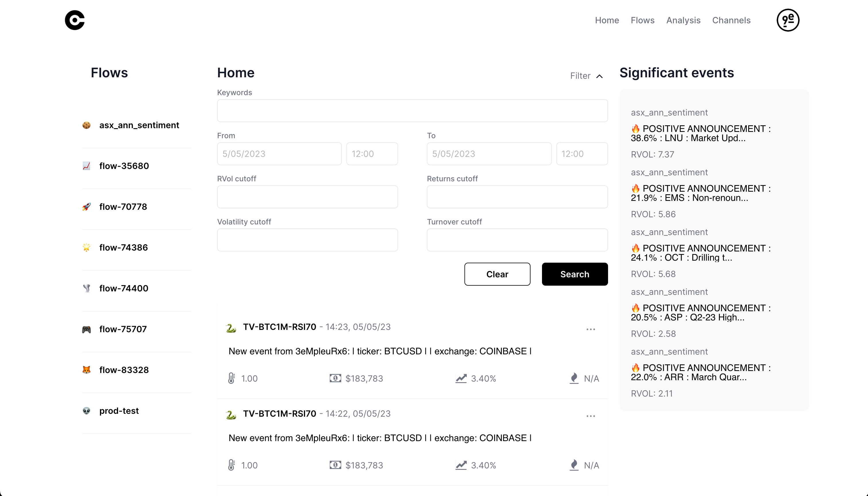Screen dimensions: 868x496
Task: Click the flow-70778 rocket icon
Action: [86, 207]
